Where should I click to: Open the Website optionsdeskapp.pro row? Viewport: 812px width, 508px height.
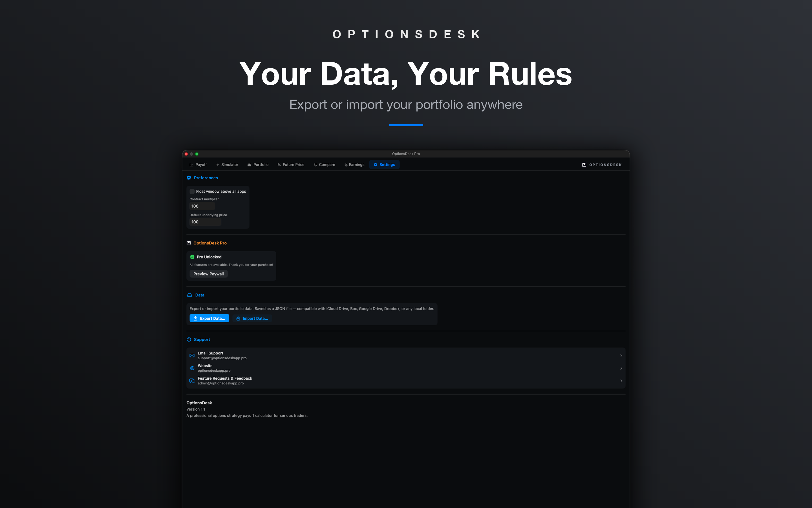[x=406, y=368]
